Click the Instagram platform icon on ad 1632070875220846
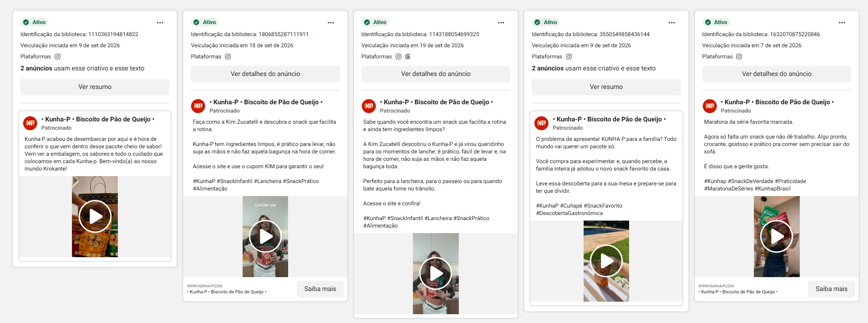Screen dimensions: 868x323 [x=739, y=57]
